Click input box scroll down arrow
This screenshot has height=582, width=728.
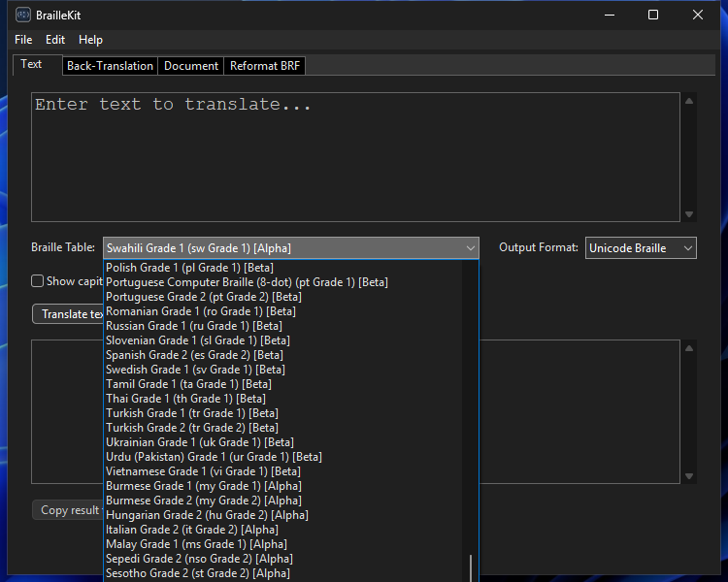click(689, 214)
